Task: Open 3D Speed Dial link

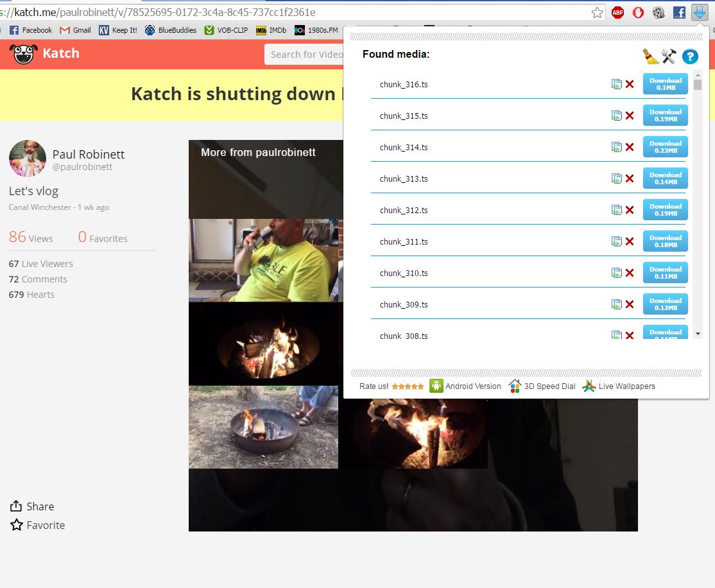Action: point(542,386)
